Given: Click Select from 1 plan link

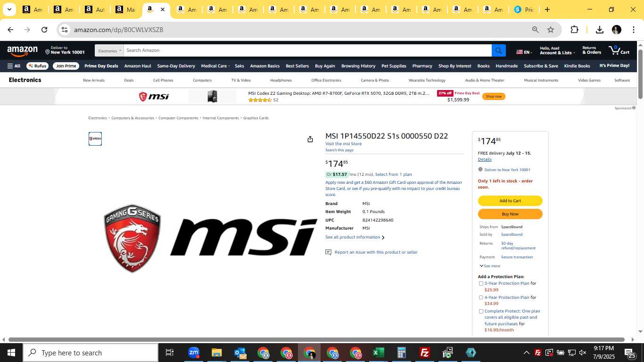Looking at the screenshot, I should point(393,174).
